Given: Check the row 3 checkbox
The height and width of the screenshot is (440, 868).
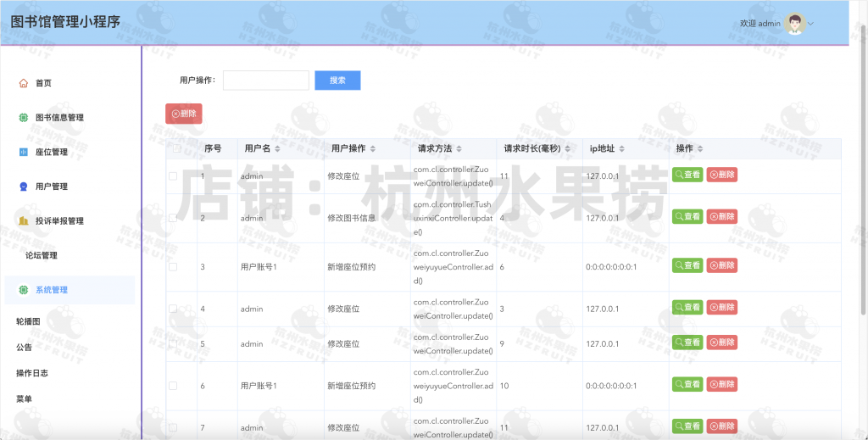Looking at the screenshot, I should (173, 267).
